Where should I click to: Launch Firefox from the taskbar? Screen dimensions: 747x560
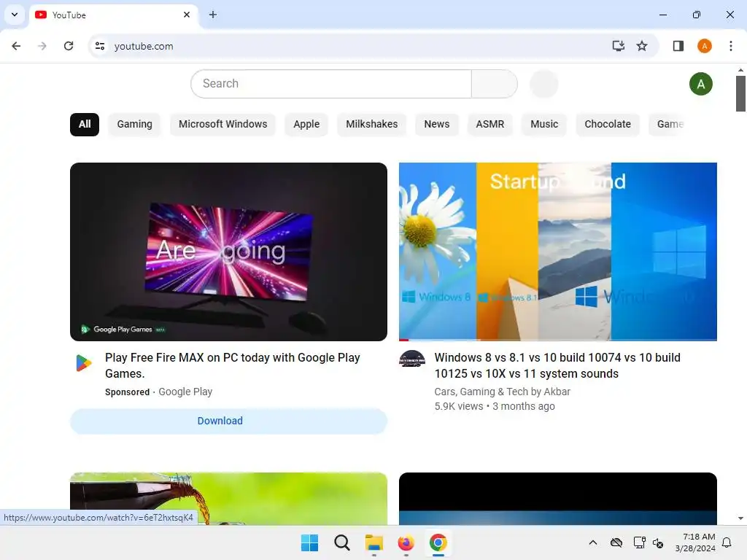coord(406,542)
